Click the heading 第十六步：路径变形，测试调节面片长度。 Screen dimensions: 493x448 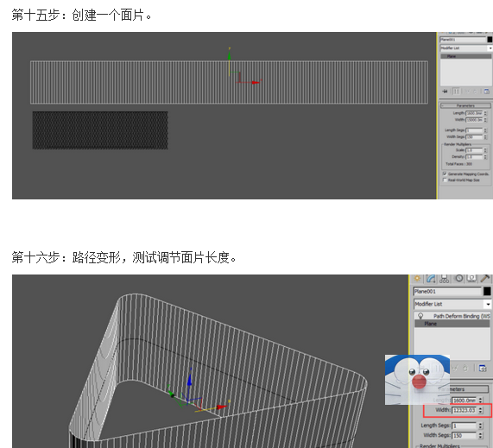(123, 257)
